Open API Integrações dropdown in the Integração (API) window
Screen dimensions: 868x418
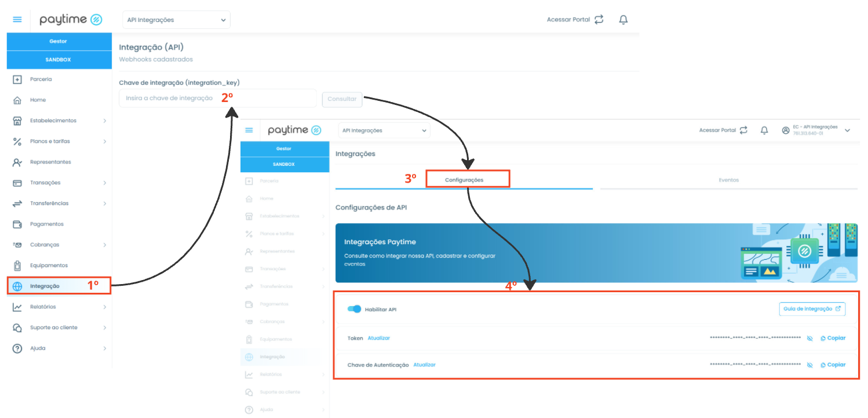pyautogui.click(x=176, y=20)
